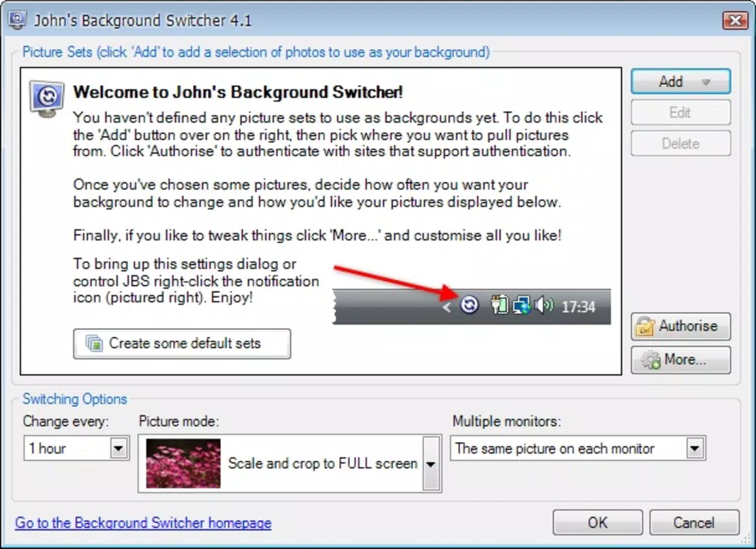Viewport: 756px width, 549px height.
Task: Click the 'Switching Options' group label
Action: point(75,399)
